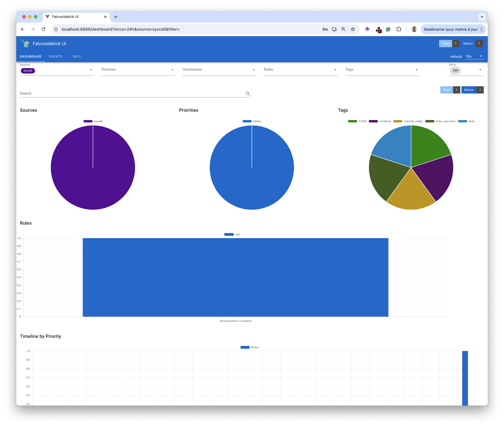Click the olive mitre_execution pie slice
Image resolution: width=504 pixels, height=427 pixels.
(x=386, y=176)
